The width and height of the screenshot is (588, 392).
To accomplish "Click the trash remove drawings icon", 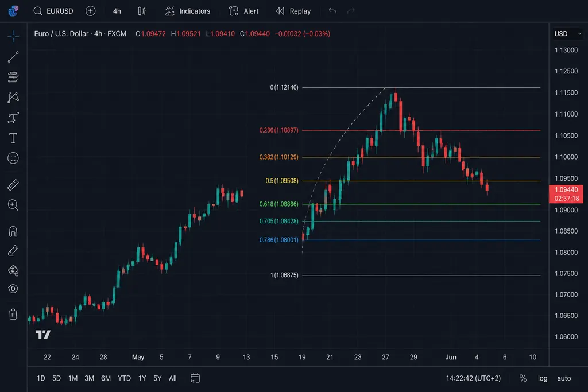I will pos(13,314).
